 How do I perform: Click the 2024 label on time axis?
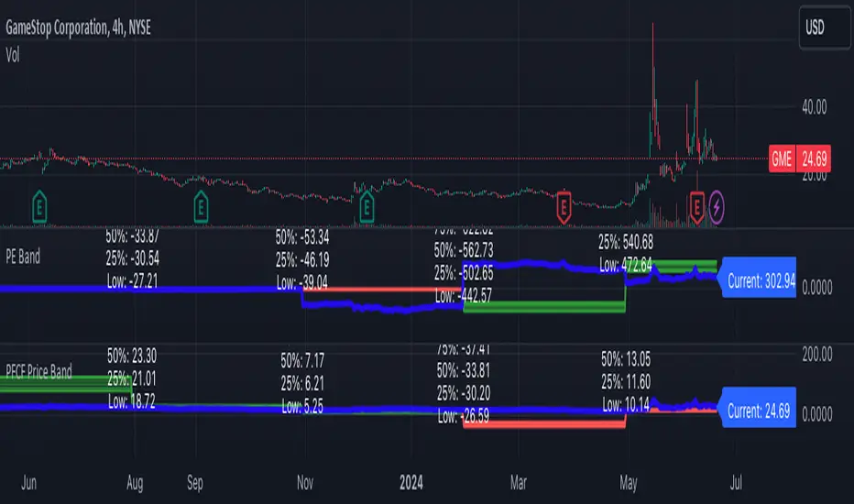point(411,483)
